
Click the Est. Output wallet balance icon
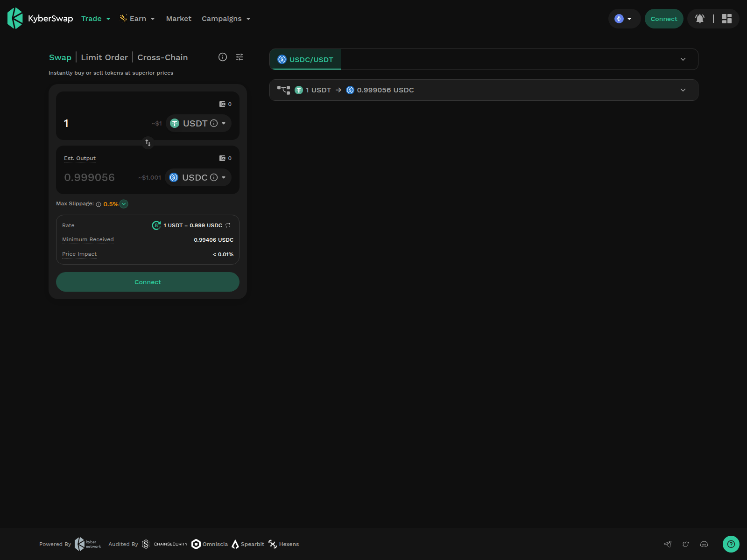click(223, 158)
